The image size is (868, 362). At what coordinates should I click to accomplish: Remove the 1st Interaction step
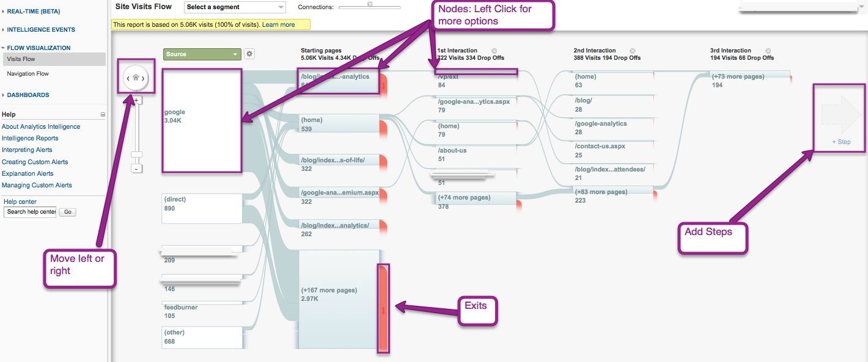[494, 51]
